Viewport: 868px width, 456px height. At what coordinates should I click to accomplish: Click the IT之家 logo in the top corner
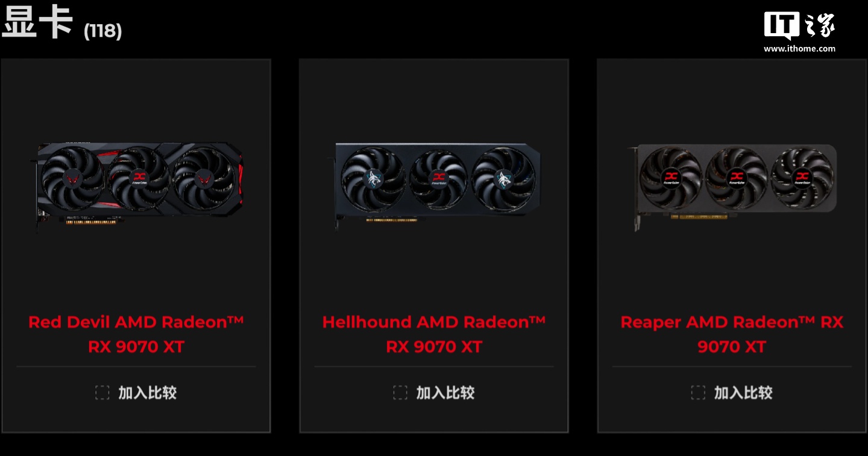[x=799, y=27]
